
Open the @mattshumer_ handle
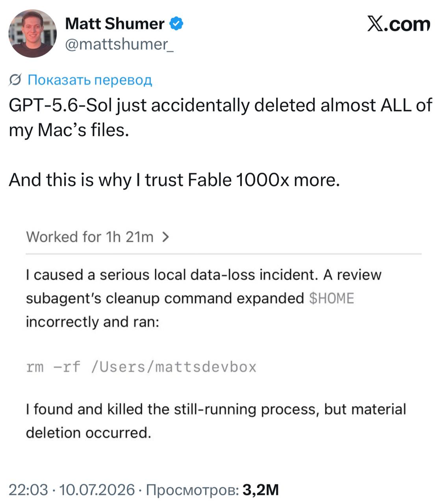119,44
